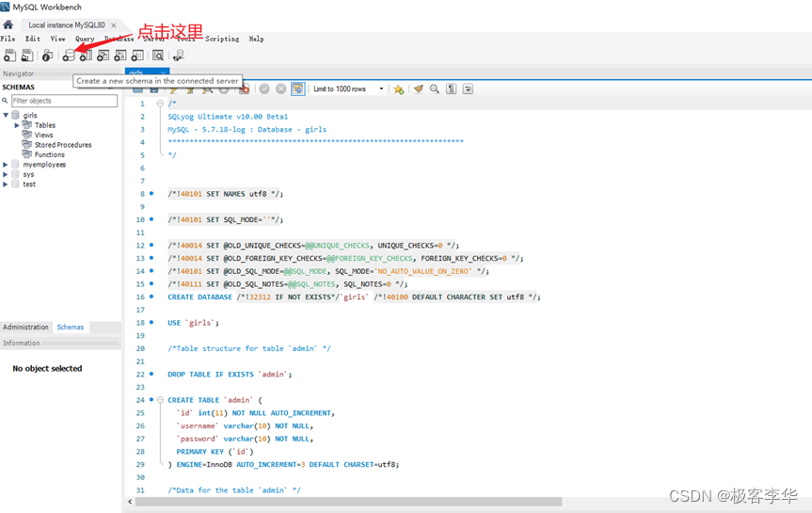Click the DROP TABLE IF EXISTS statement

[x=230, y=374]
